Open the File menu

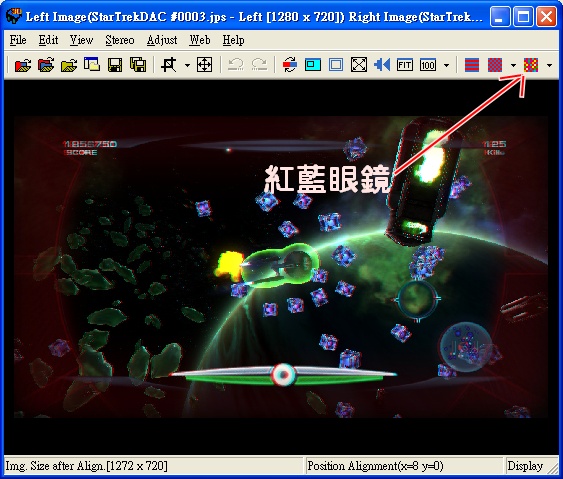(18, 40)
